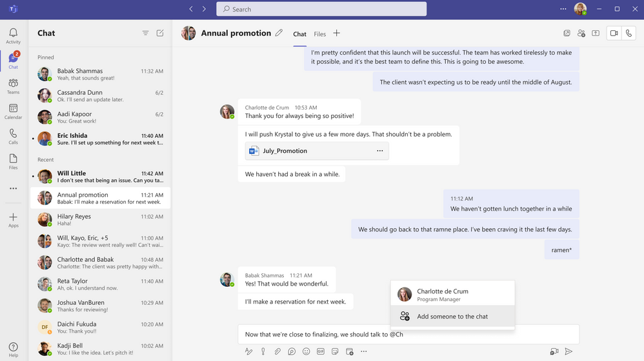Open the emoji picker in compose bar
This screenshot has width=644, height=361.
pyautogui.click(x=307, y=351)
